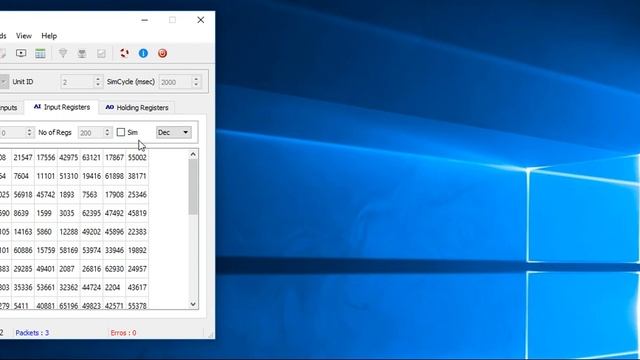Select register cell with value 42975
Image resolution: width=640 pixels, height=360 pixels.
[x=69, y=158]
